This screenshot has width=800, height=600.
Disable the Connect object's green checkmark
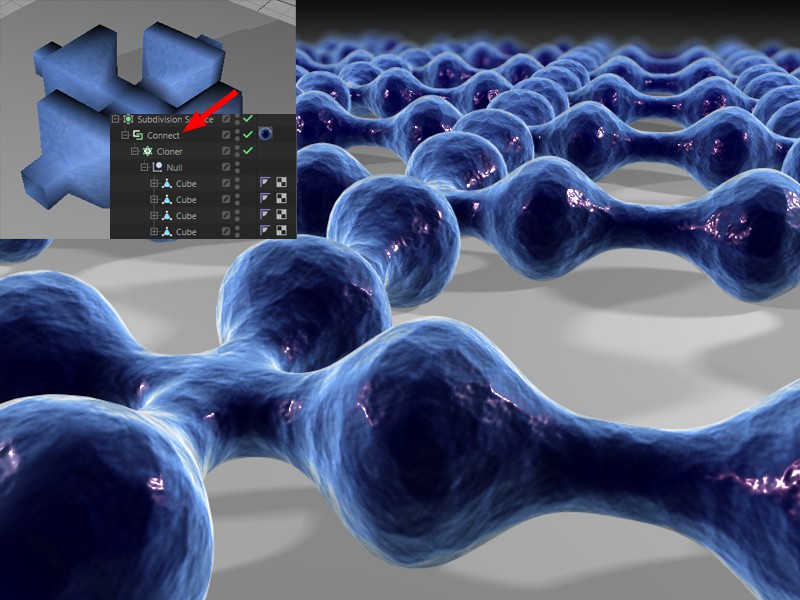point(248,135)
